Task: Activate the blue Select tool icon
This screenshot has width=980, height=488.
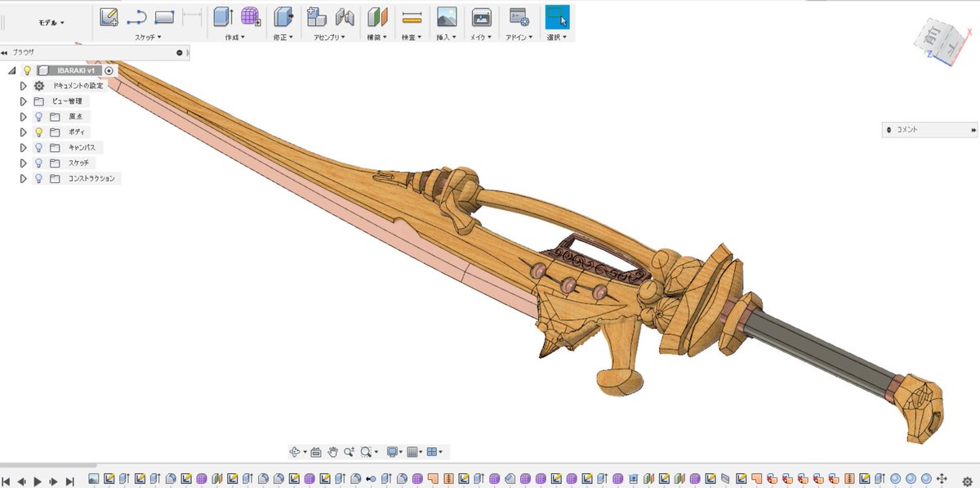Action: coord(558,17)
